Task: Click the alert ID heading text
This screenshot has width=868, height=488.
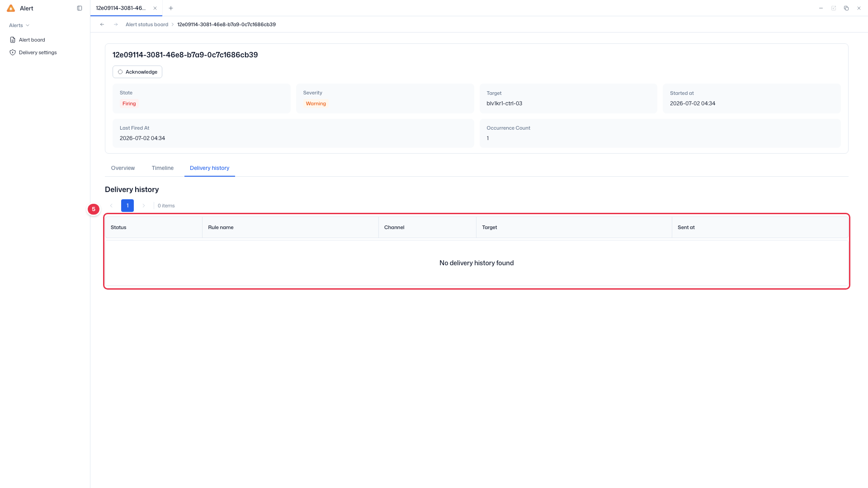Action: [x=185, y=55]
